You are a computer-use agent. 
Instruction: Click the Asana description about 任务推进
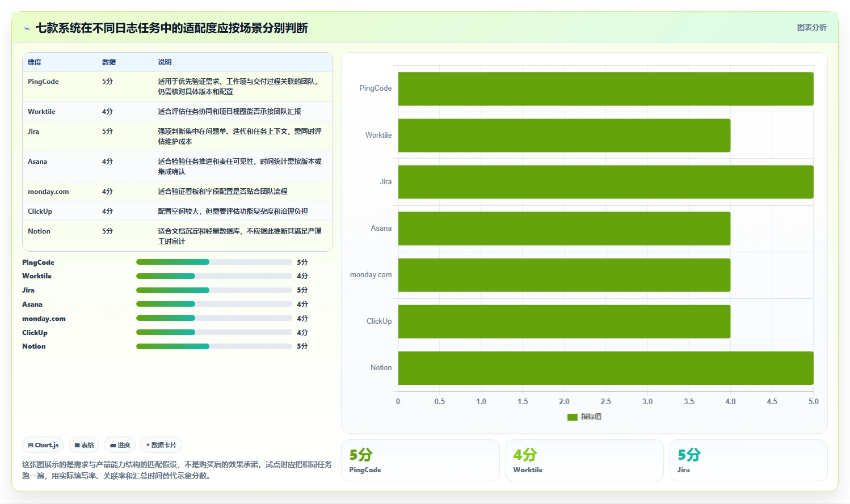[239, 167]
